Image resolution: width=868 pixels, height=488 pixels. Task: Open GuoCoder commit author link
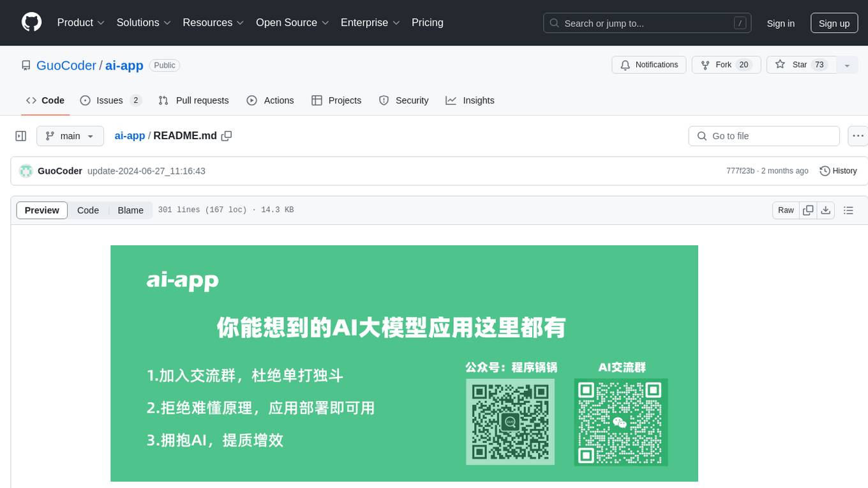coord(60,171)
